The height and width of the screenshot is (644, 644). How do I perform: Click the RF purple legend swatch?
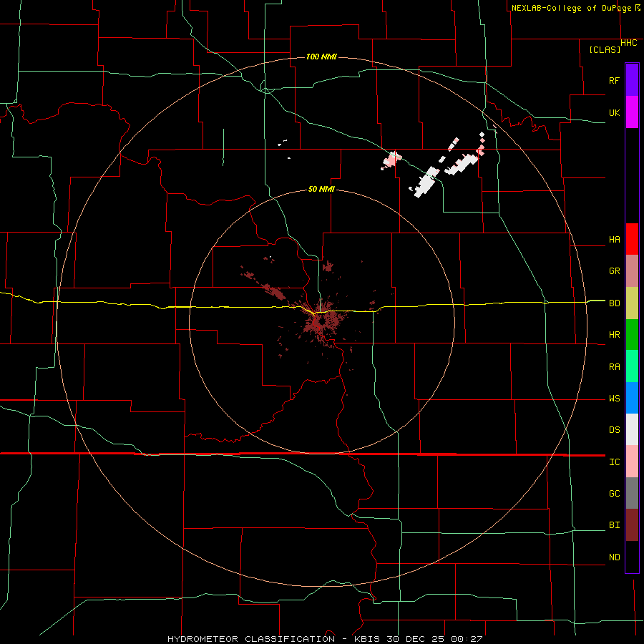pyautogui.click(x=632, y=80)
